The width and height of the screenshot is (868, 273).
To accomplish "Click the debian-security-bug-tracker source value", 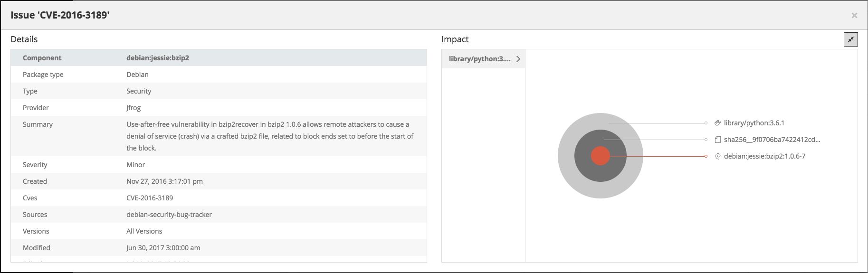I will [x=169, y=215].
